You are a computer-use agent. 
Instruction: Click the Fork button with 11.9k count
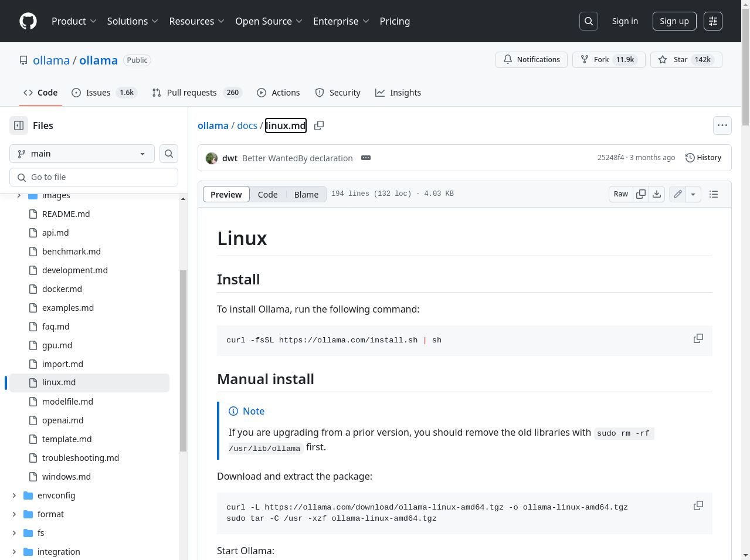(609, 60)
